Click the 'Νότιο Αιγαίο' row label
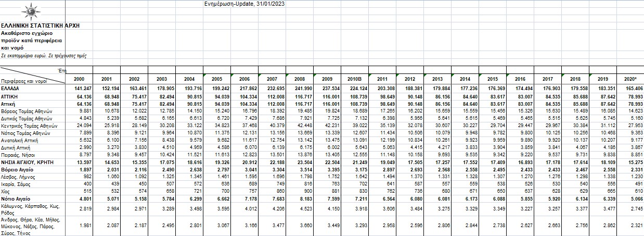This screenshot has height=236, width=644. pos(15,199)
